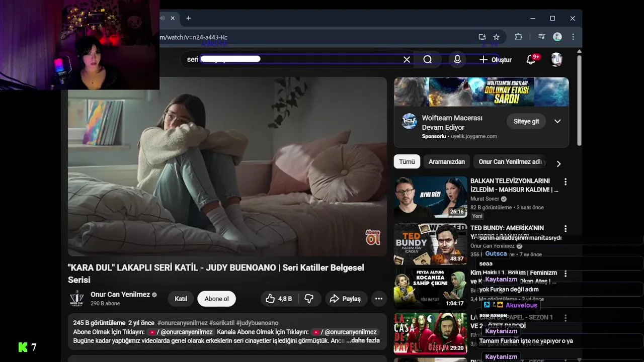Close the current browser tab
The image size is (644, 362).
click(x=173, y=18)
